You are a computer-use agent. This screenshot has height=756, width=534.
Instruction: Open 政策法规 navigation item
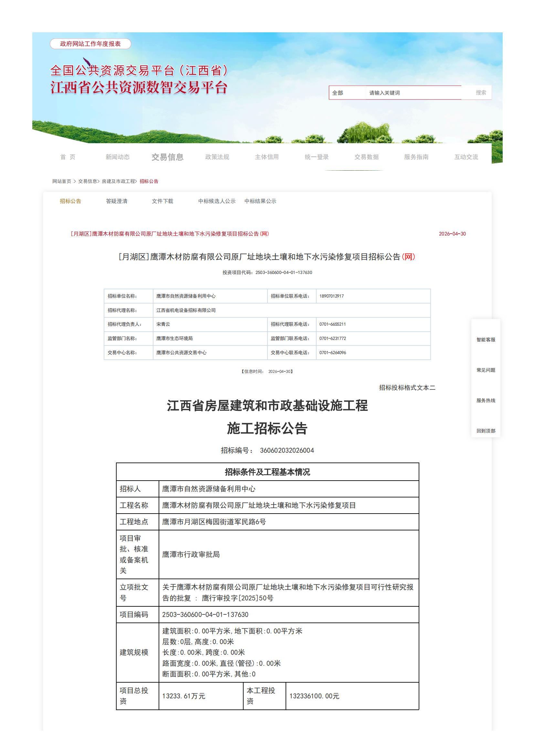[x=217, y=157]
